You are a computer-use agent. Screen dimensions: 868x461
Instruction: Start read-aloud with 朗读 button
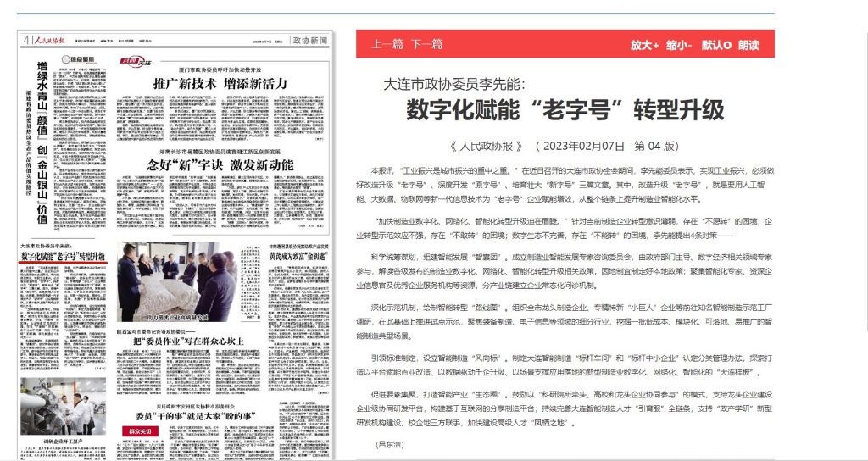749,44
